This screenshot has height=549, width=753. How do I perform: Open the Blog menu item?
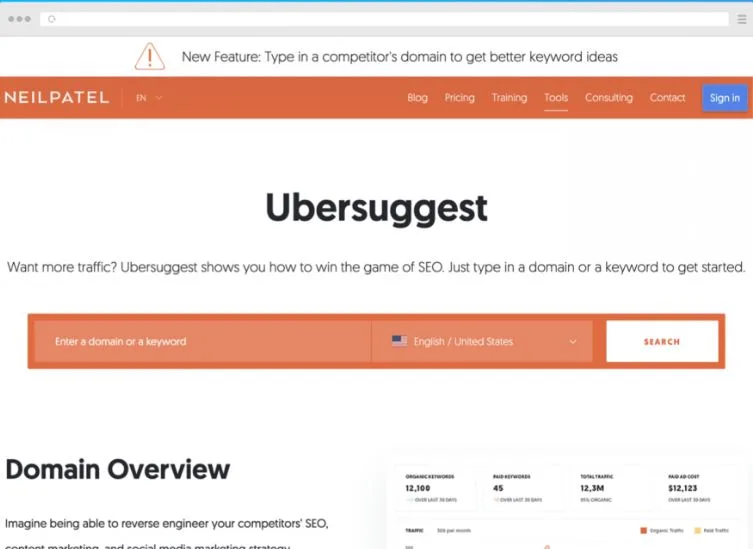(x=417, y=98)
